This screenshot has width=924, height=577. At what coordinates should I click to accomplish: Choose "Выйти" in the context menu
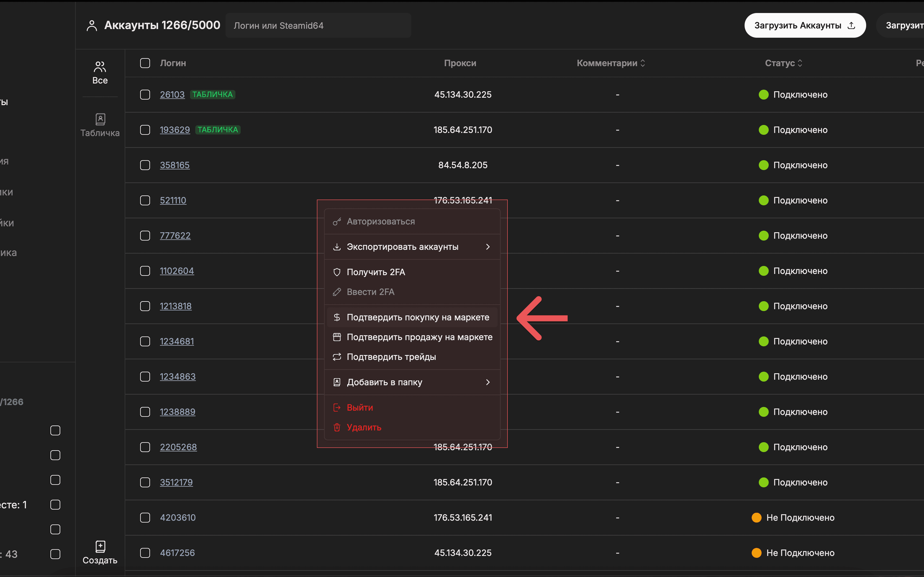[x=360, y=407]
